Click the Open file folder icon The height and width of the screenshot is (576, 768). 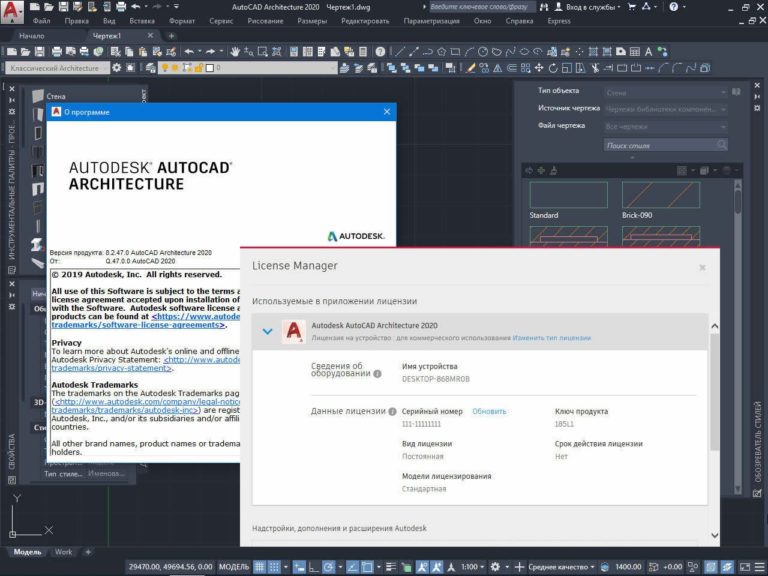[25, 51]
